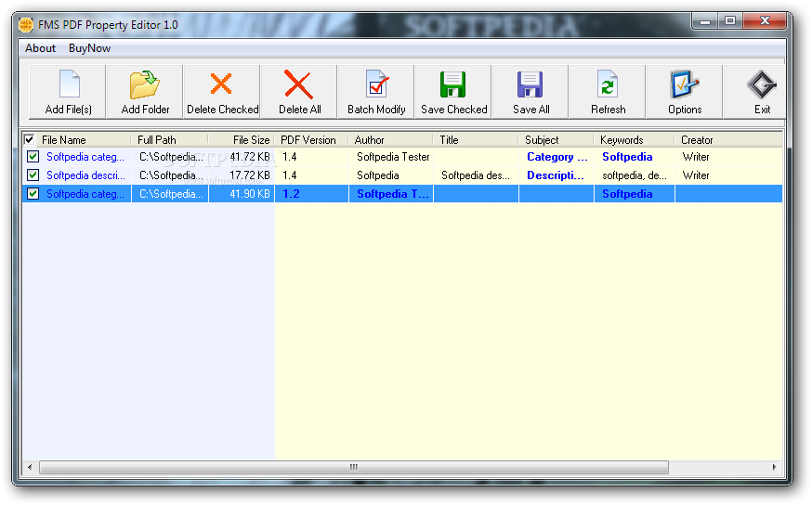Maximize the application window

(x=730, y=20)
